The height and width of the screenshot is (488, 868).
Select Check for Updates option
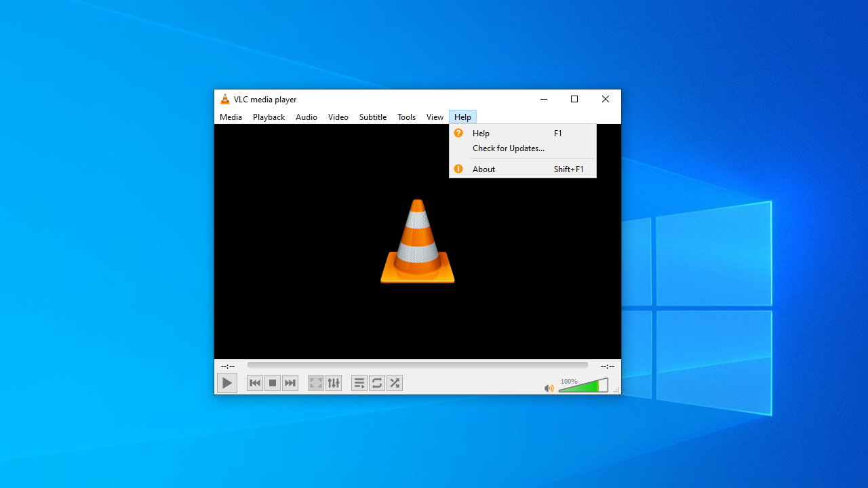(x=509, y=148)
